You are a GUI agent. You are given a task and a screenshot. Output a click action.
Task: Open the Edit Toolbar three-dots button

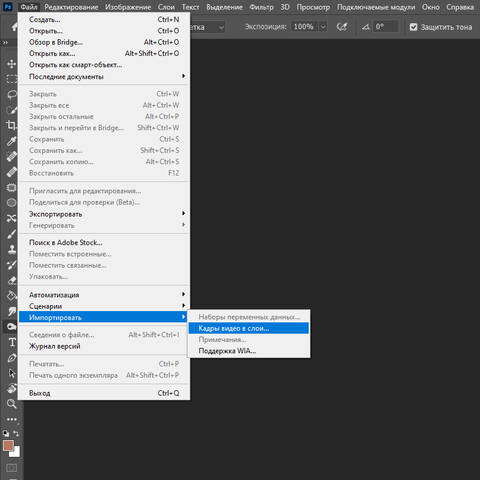(x=12, y=419)
